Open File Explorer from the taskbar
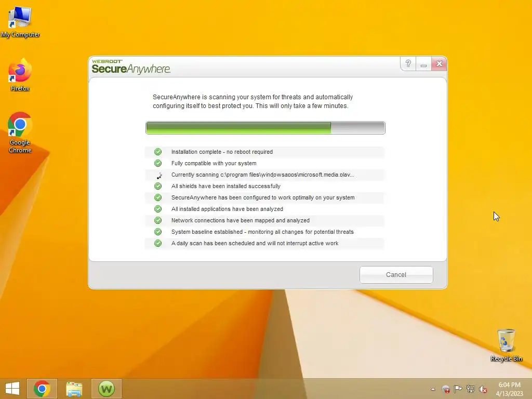532x399 pixels. click(74, 389)
